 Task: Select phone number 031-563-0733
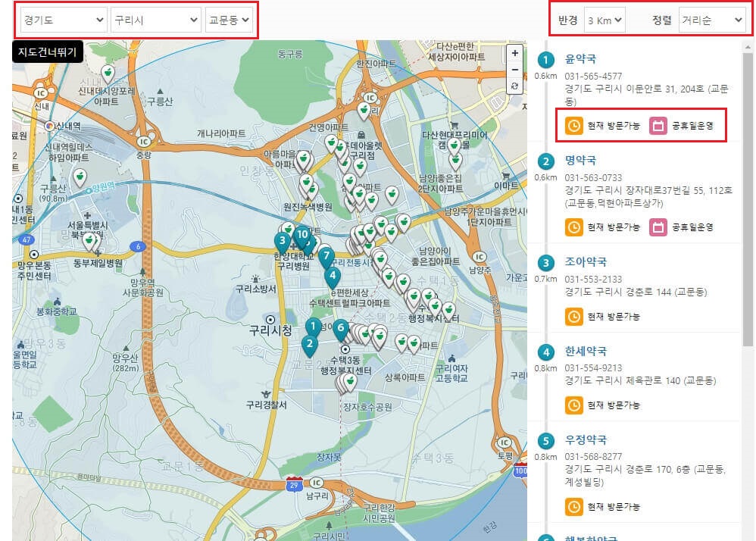click(593, 178)
